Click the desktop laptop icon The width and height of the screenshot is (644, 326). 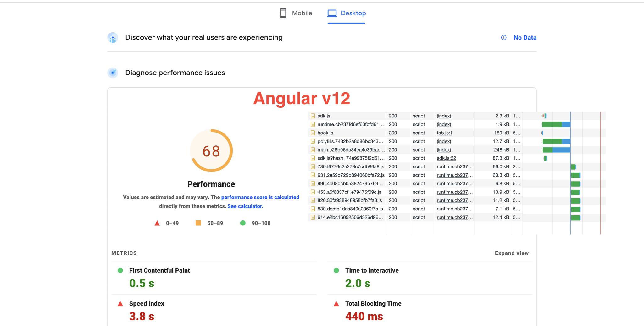click(x=332, y=13)
